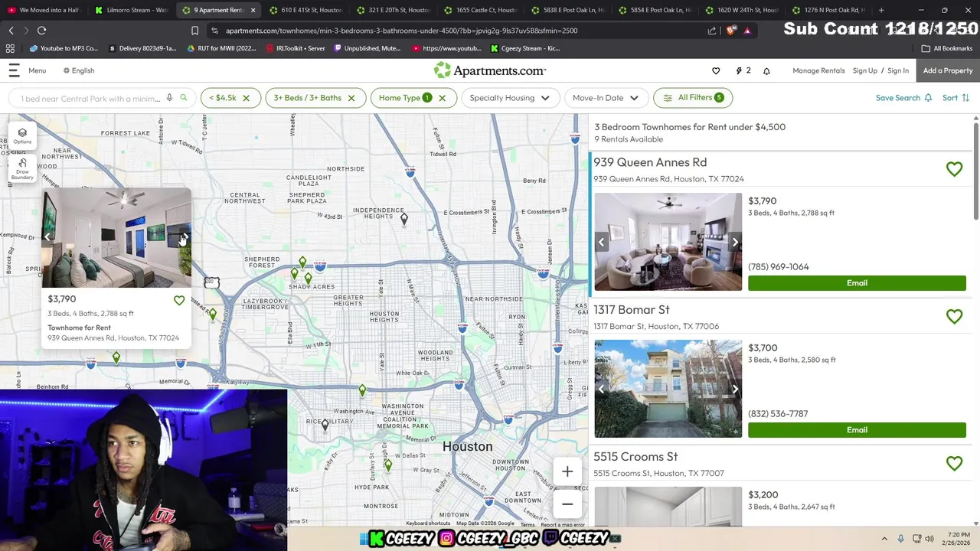Open the 1317 Bomar St photo thumbnail
Image resolution: width=980 pixels, height=551 pixels.
[x=668, y=389]
